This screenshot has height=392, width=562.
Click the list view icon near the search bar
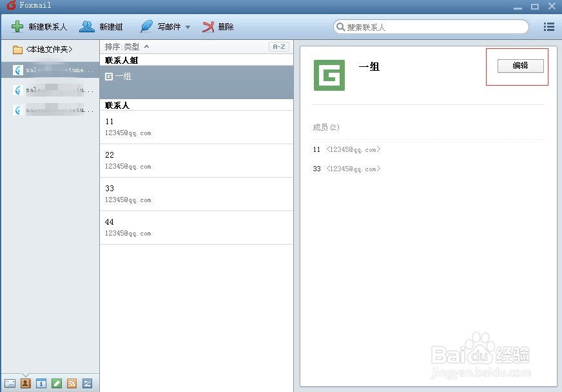click(x=548, y=26)
